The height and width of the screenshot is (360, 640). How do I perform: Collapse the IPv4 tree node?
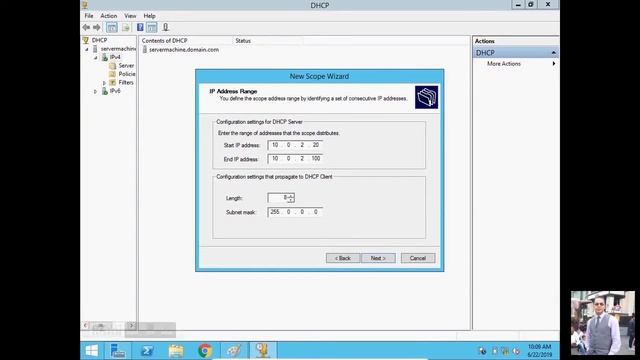(96, 58)
